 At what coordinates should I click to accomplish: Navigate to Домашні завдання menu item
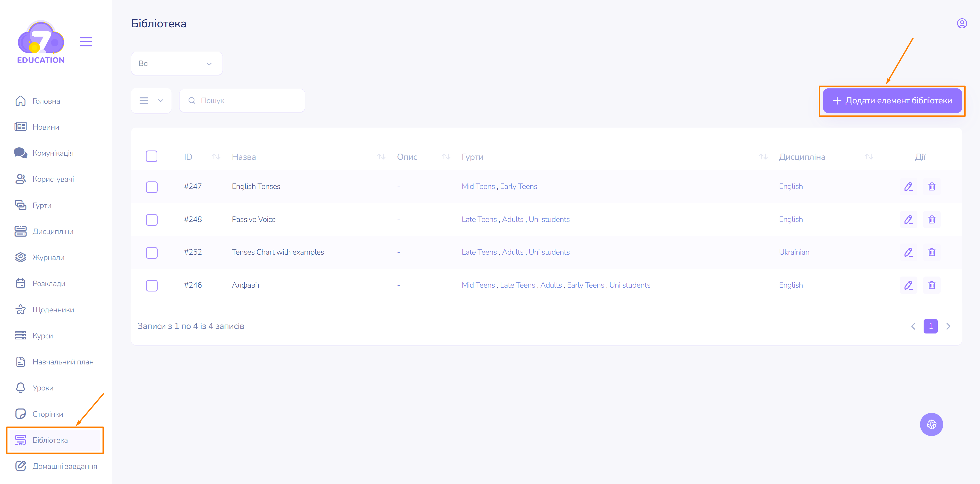[x=65, y=466]
